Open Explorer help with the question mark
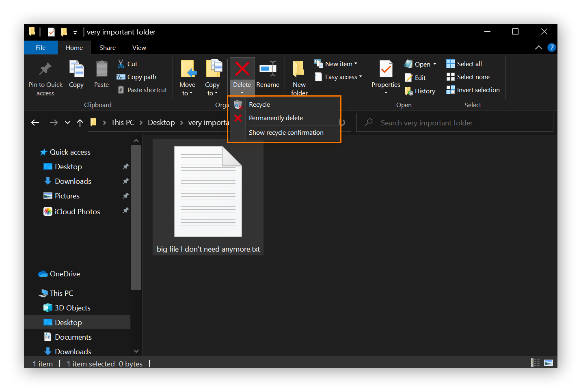The image size is (581, 392). (552, 47)
